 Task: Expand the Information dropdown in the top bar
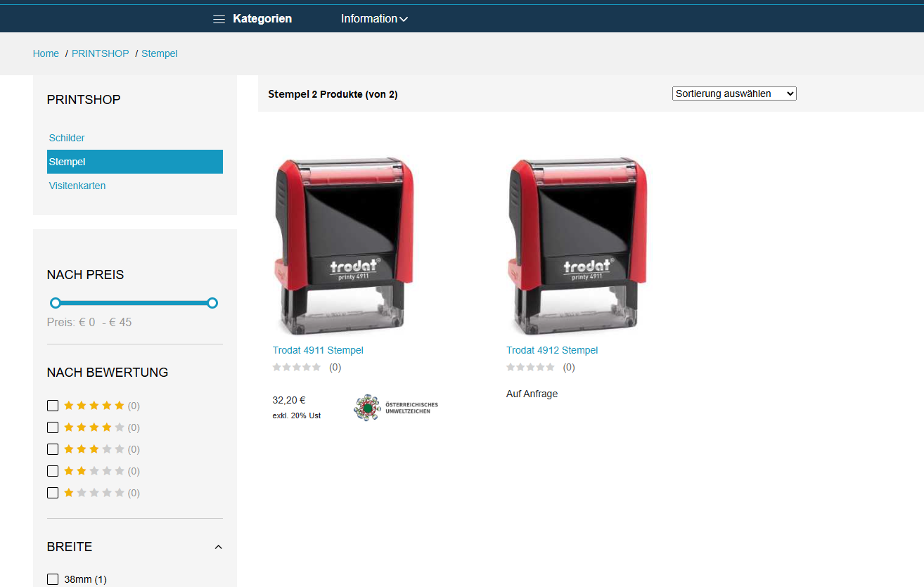tap(374, 19)
